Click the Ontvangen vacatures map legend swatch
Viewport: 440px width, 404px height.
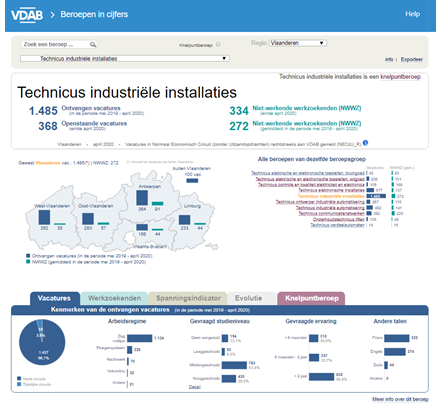(28, 256)
